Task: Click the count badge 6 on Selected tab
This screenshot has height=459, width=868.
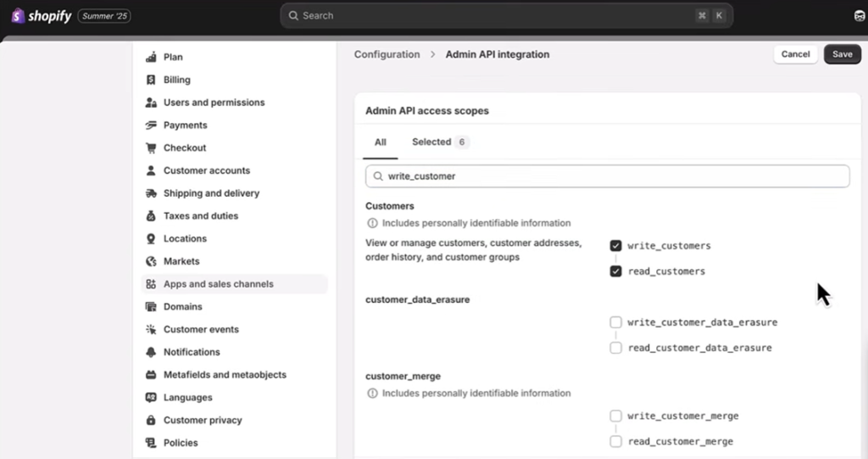Action: pos(462,143)
